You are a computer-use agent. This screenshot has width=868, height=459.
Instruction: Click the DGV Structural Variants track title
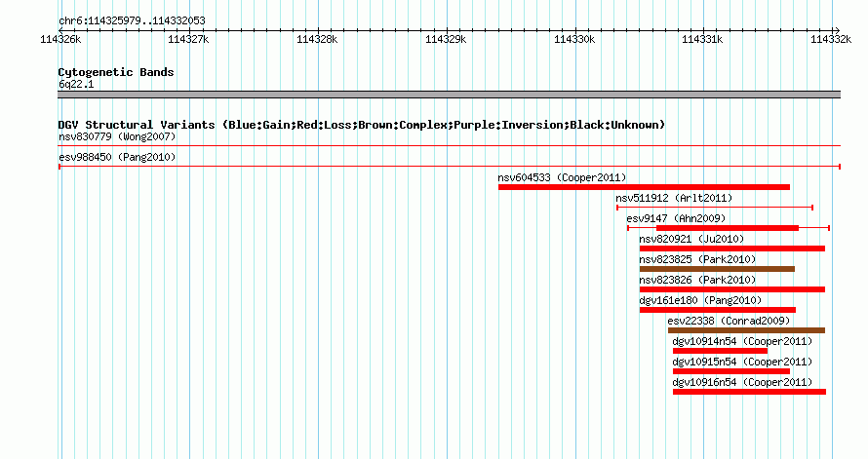coord(361,125)
